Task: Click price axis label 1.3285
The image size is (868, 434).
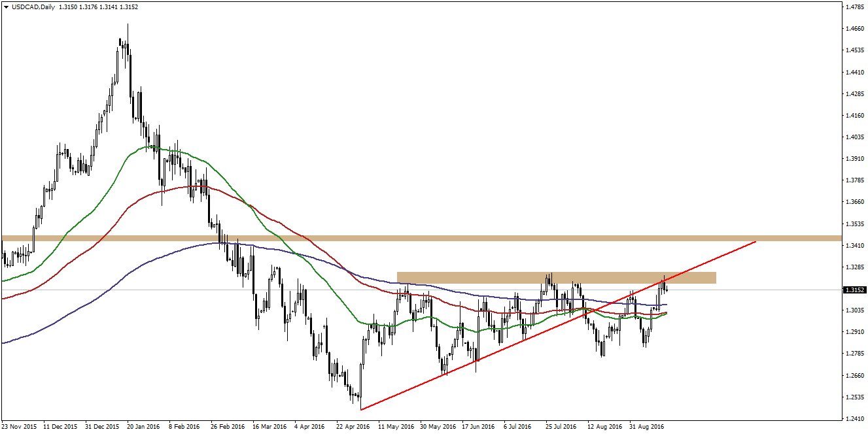Action: point(856,267)
